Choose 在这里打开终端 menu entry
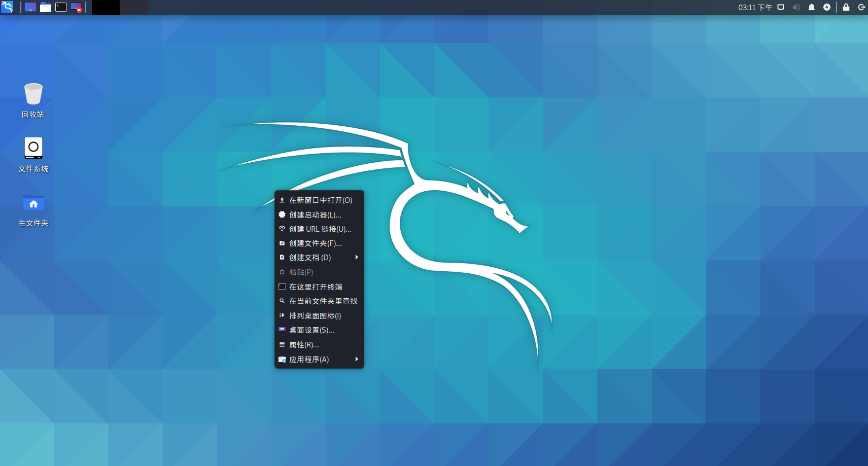 pyautogui.click(x=319, y=287)
